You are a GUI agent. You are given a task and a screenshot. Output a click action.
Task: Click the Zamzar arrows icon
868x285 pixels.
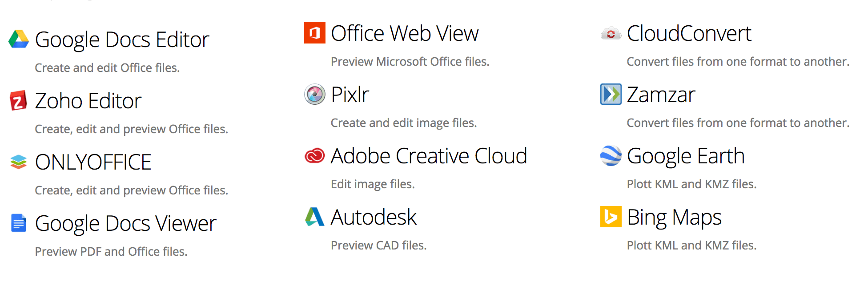pyautogui.click(x=611, y=94)
